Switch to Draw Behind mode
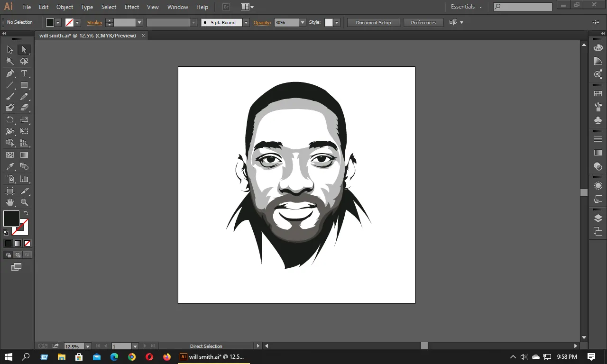The height and width of the screenshot is (364, 607). point(18,255)
